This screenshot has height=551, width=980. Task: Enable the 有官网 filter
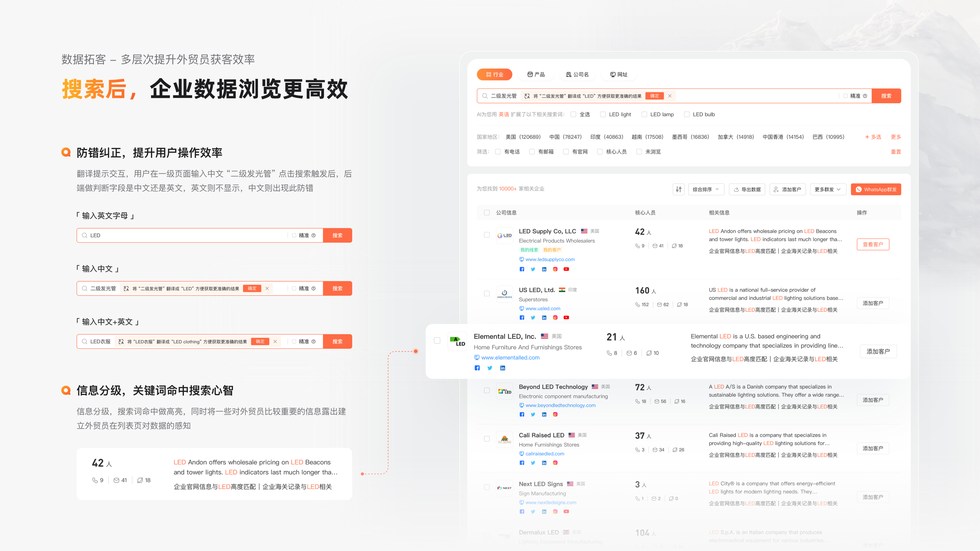point(566,152)
